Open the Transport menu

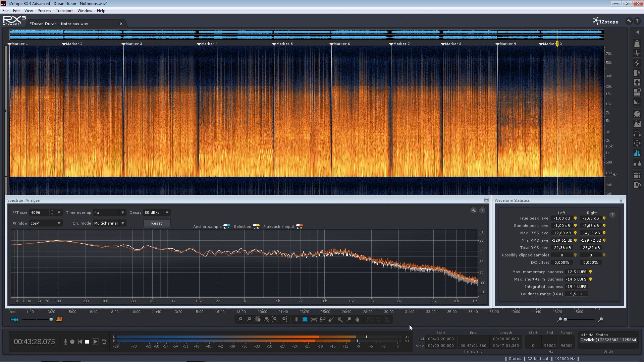point(64,11)
